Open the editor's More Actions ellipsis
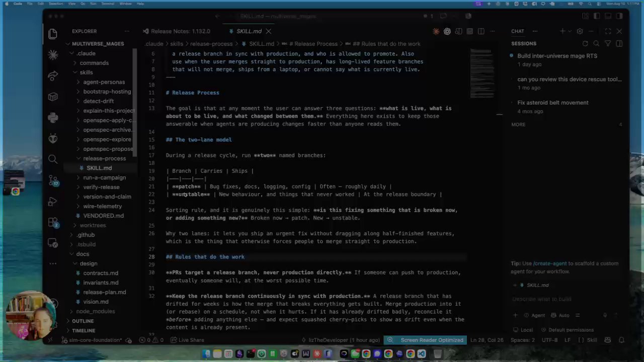Screen dimensions: 644x362 click(493, 31)
